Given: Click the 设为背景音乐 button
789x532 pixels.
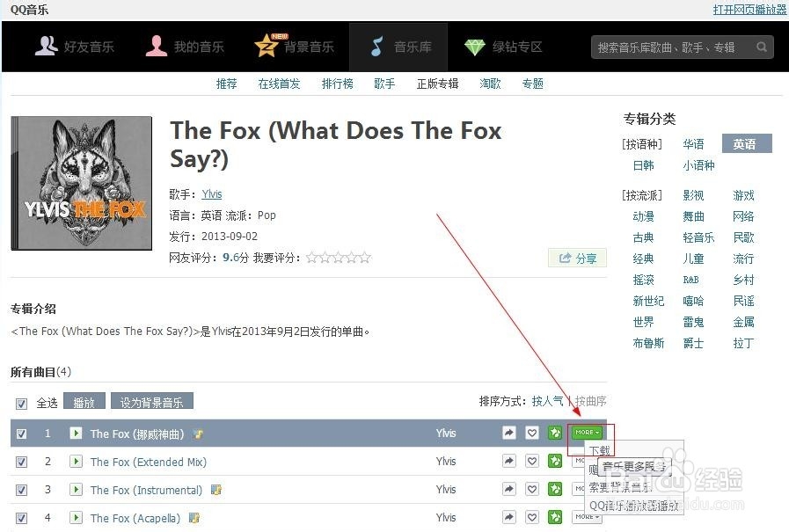Looking at the screenshot, I should [152, 401].
